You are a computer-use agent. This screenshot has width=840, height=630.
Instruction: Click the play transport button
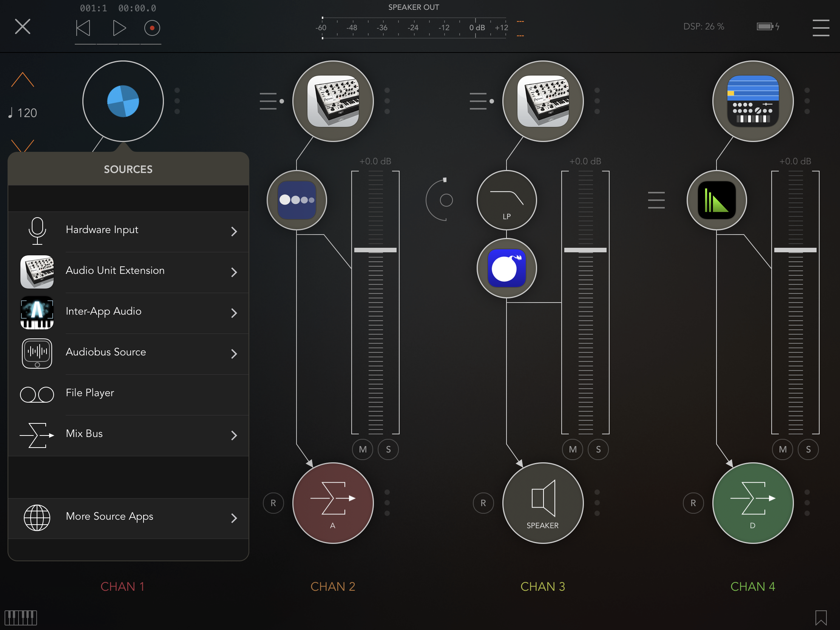[119, 28]
